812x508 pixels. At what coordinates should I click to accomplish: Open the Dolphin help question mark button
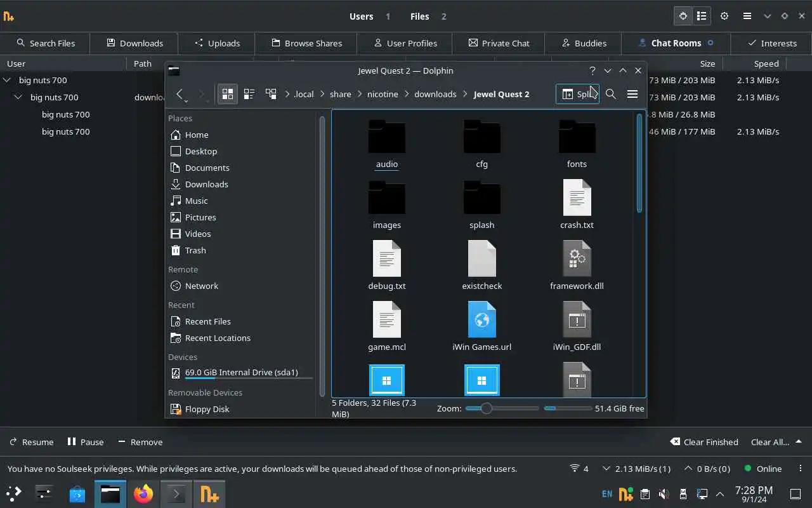coord(593,70)
